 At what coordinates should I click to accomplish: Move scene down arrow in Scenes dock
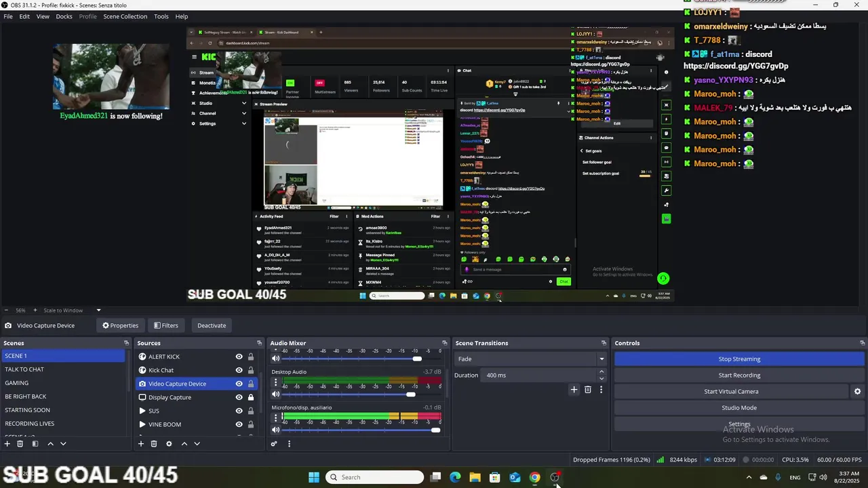pyautogui.click(x=63, y=444)
